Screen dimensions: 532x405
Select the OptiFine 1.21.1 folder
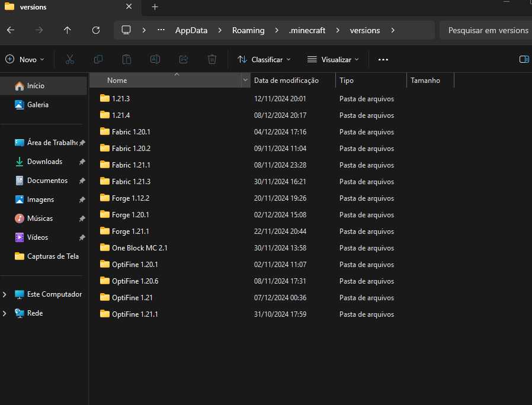[129, 314]
